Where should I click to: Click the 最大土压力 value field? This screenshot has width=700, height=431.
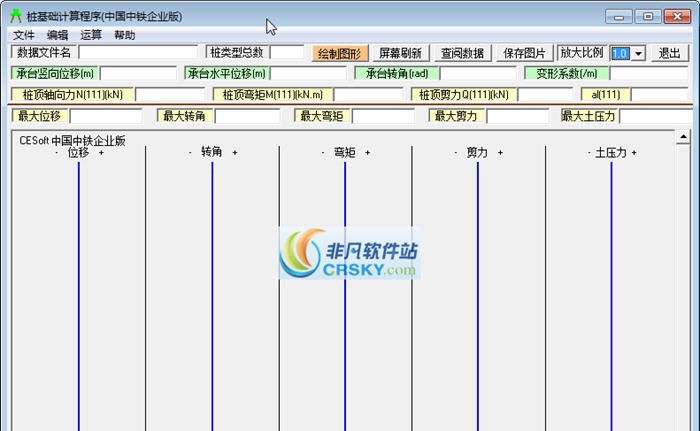[x=656, y=116]
